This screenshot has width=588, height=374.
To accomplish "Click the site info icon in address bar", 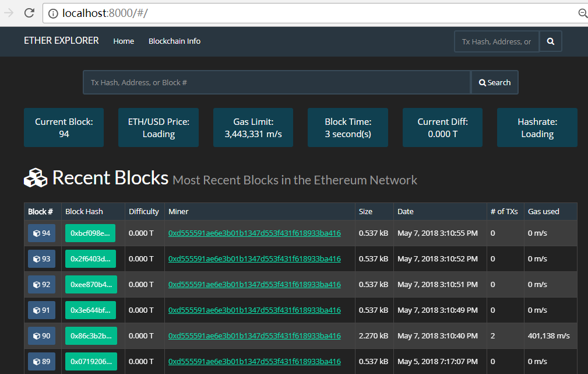I will pyautogui.click(x=53, y=13).
